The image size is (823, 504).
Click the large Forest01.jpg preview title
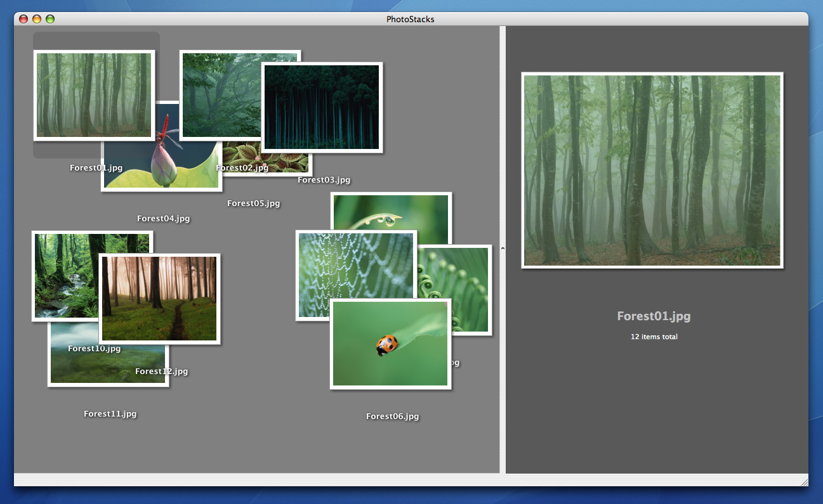[x=654, y=316]
